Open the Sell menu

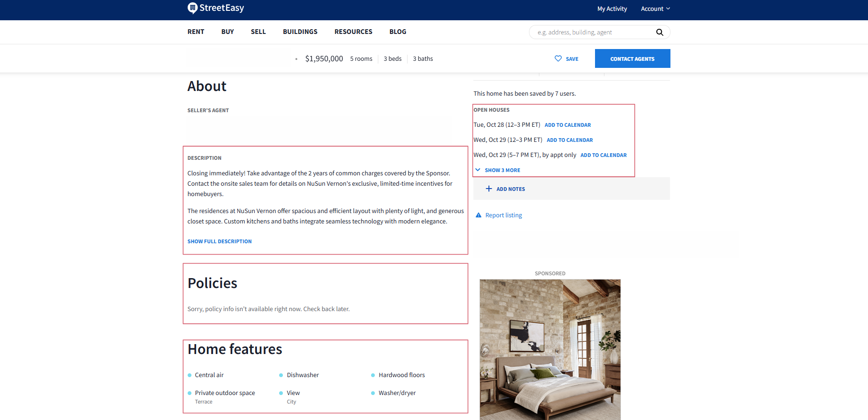click(258, 32)
